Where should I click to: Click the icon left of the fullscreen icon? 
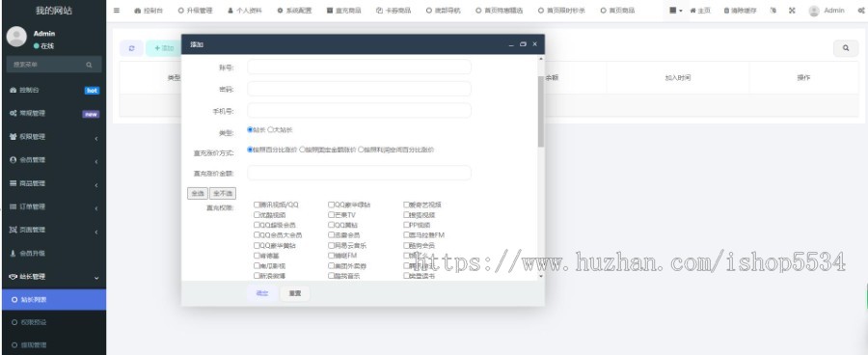point(773,10)
